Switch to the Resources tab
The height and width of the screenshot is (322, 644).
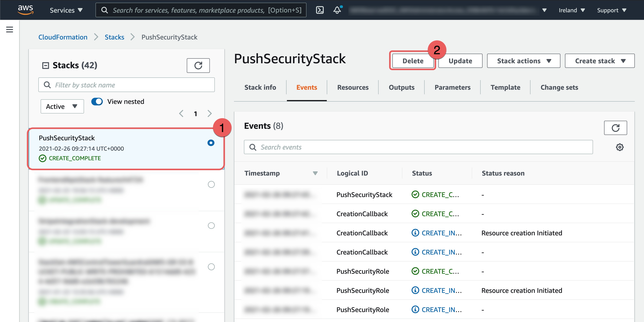point(353,87)
